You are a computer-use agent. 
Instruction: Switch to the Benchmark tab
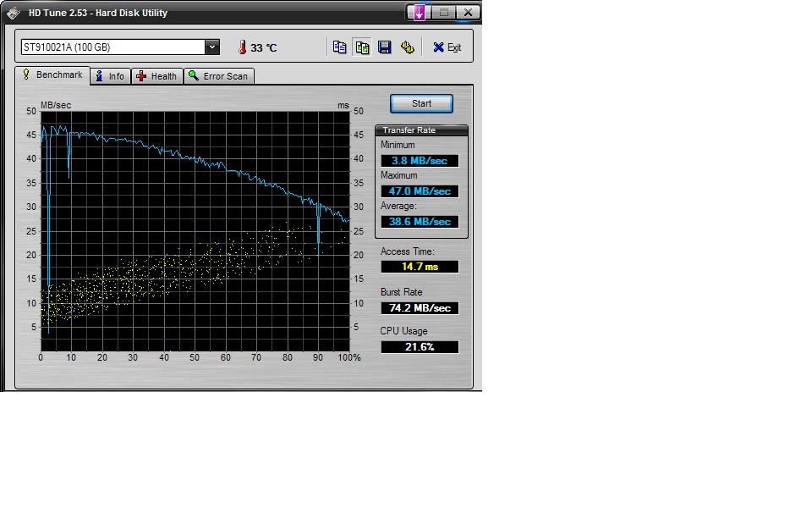coord(52,75)
